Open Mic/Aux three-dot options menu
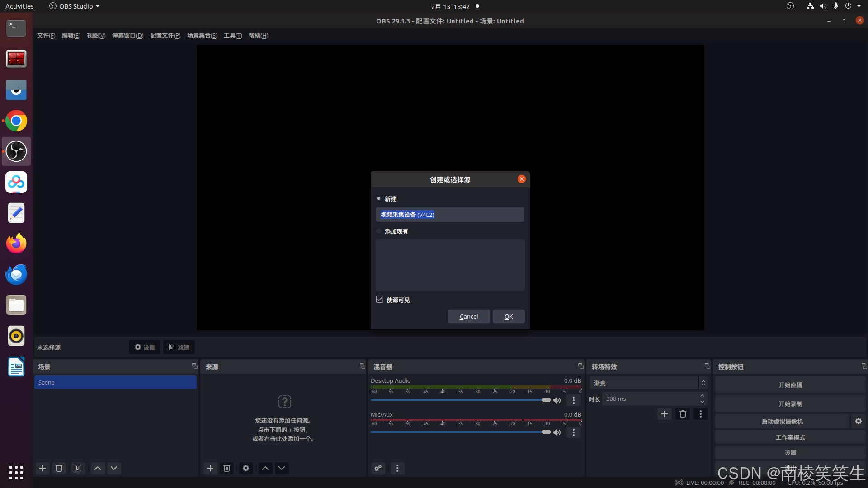Screen dimensions: 868x488 (574, 432)
